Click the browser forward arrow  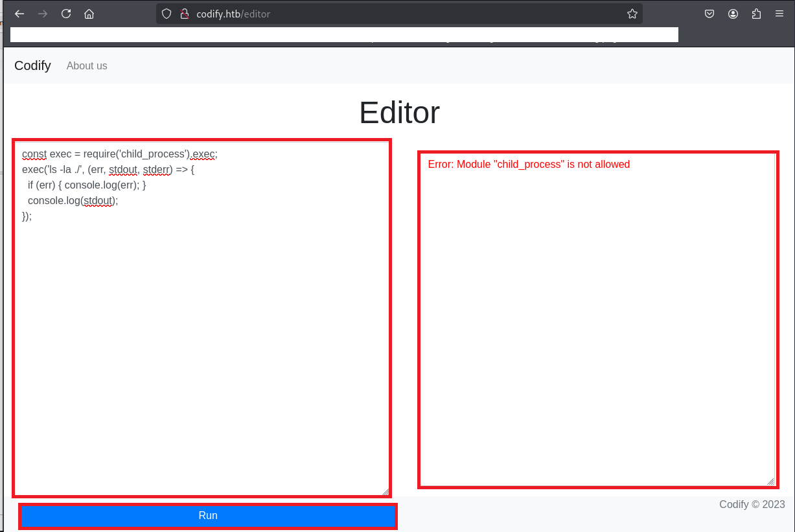43,14
